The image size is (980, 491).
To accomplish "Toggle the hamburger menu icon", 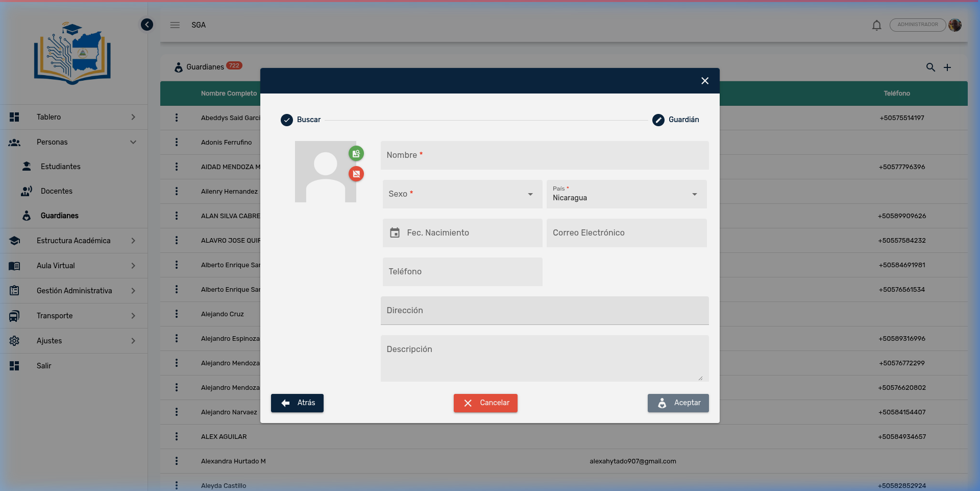I will [175, 25].
